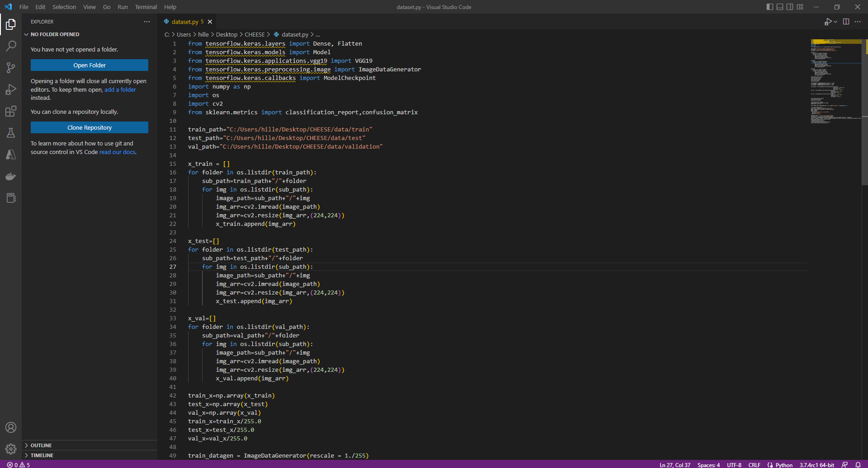Image resolution: width=868 pixels, height=468 pixels.
Task: Follow the 'read our docs' link
Action: pos(117,152)
